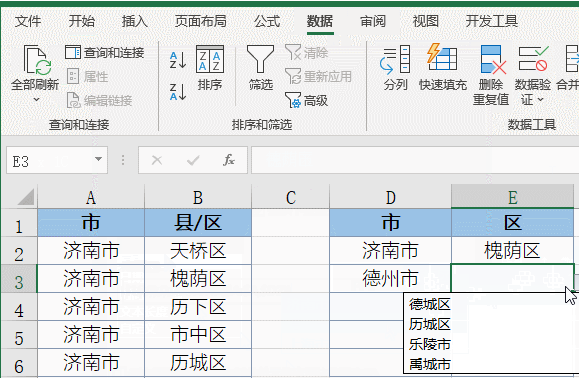Expand the Refresh All dropdown arrow

[36, 99]
